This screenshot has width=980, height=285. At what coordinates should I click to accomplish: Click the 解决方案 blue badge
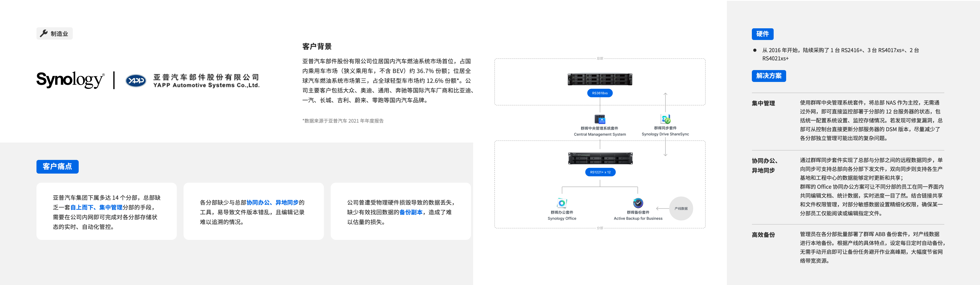coord(769,76)
